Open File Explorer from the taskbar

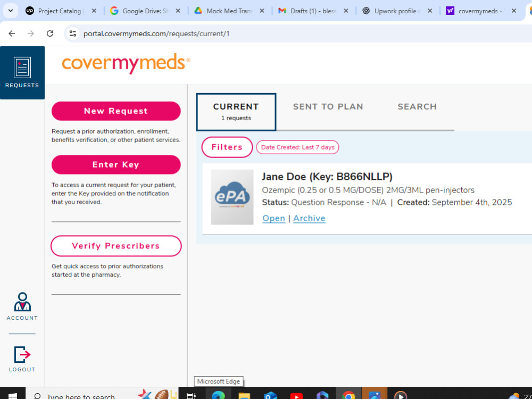coord(244,395)
